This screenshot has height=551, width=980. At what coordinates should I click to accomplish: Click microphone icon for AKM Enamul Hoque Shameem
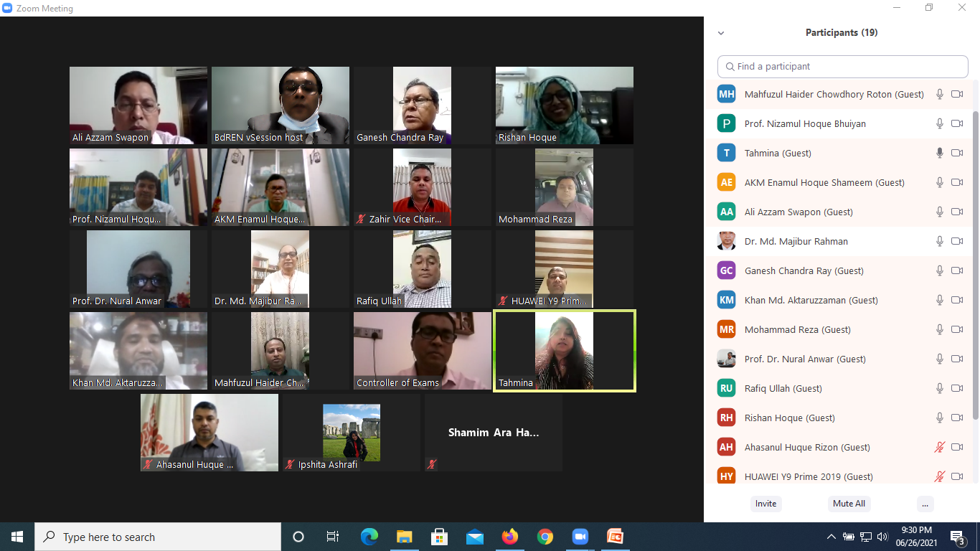point(939,182)
